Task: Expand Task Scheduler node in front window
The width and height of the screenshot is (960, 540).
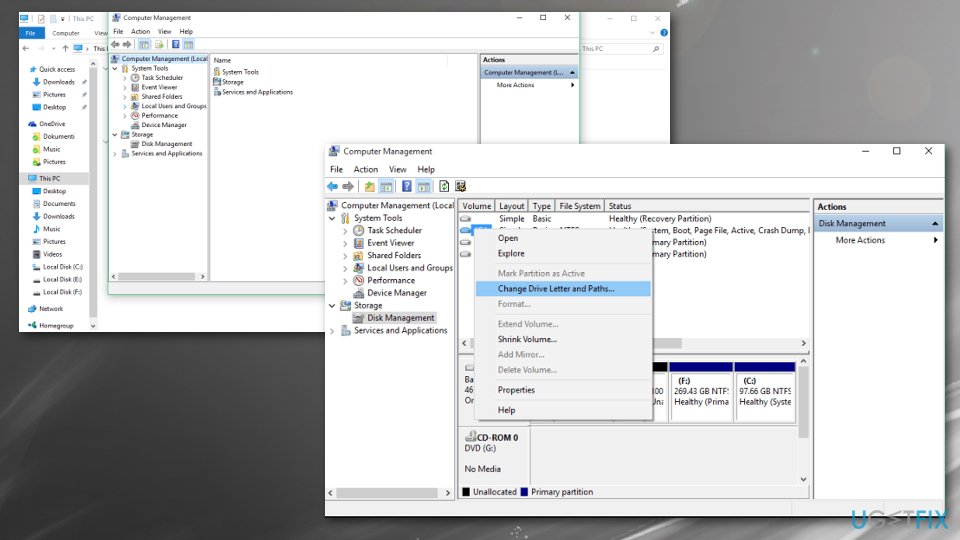Action: (345, 231)
